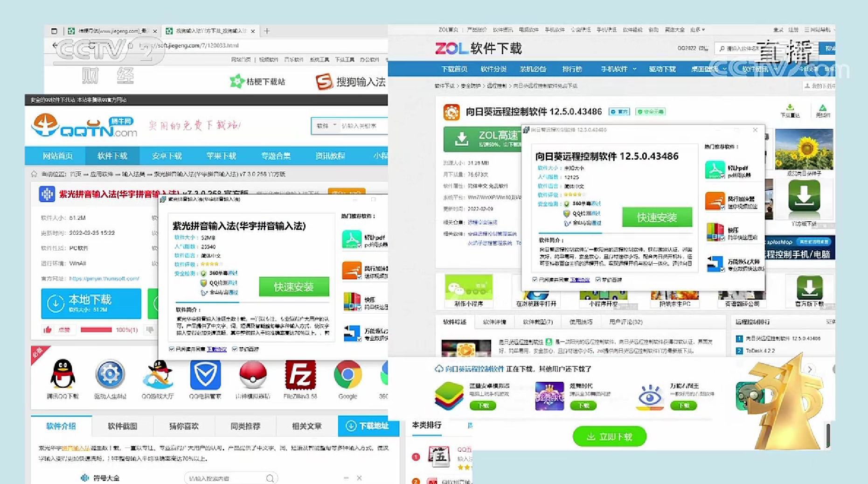868x484 pixels.
Task: Switch to 猜你喜欢 tab on QQTN page
Action: [184, 426]
